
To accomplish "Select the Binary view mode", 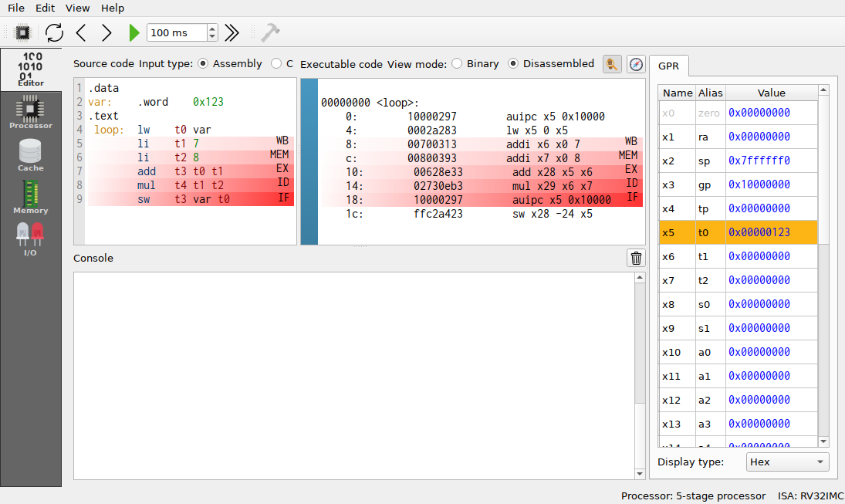I will click(x=475, y=63).
